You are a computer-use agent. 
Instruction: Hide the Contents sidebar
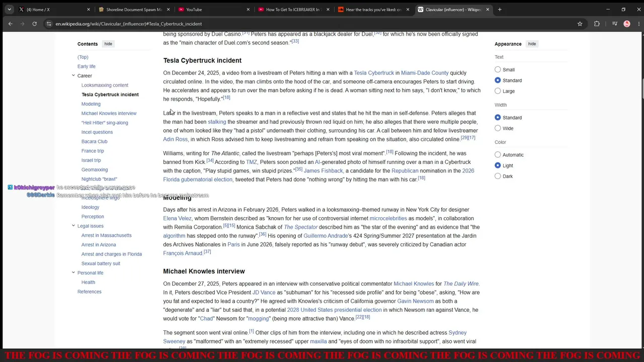point(108,44)
